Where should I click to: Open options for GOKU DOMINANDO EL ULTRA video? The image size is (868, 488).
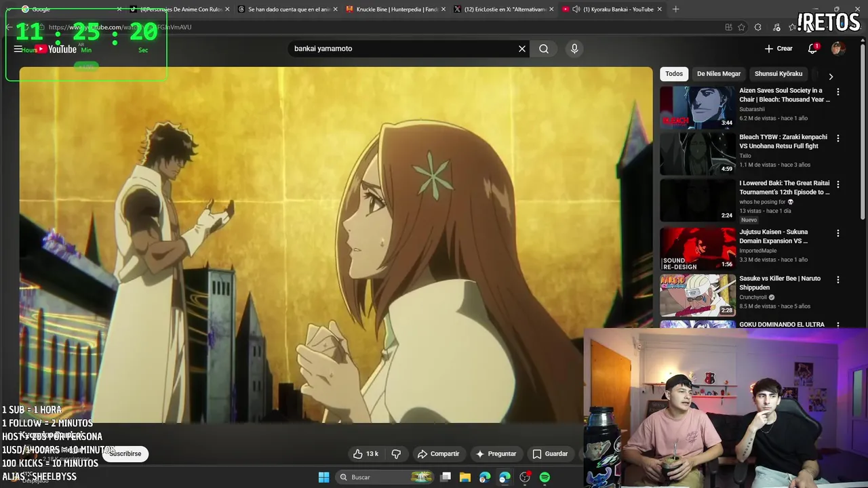[x=838, y=325]
